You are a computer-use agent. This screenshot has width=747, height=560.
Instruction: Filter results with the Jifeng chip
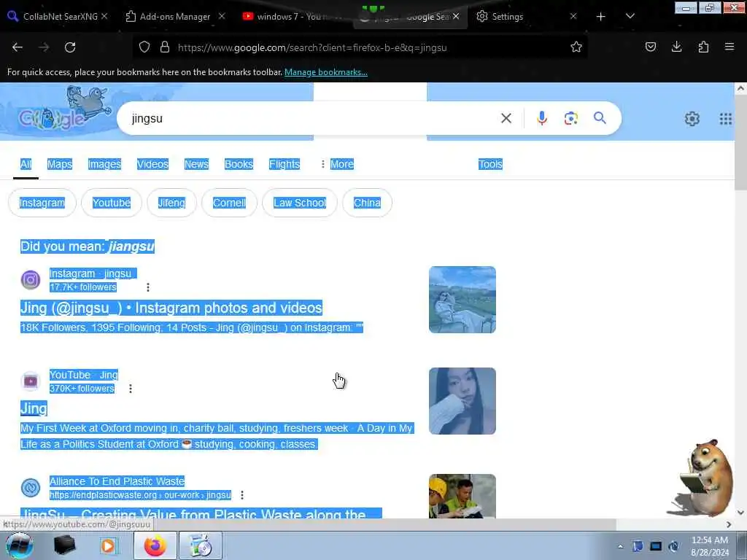point(171,203)
